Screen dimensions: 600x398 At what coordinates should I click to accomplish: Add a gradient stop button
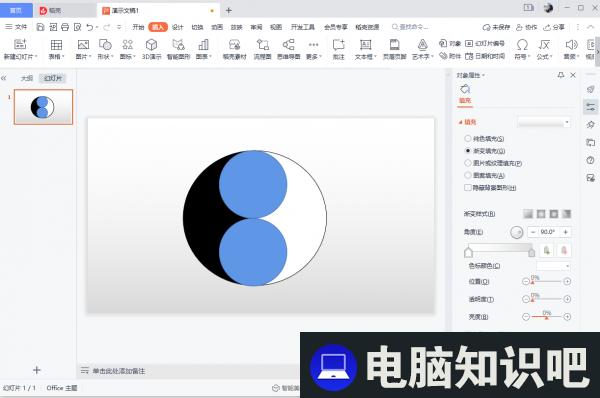[x=546, y=251]
